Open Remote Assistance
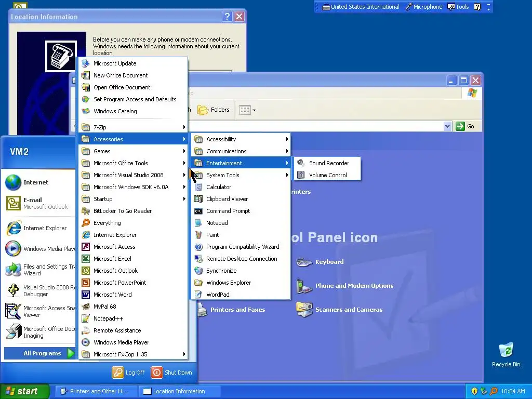Viewport: 532px width, 399px height. [x=133, y=330]
